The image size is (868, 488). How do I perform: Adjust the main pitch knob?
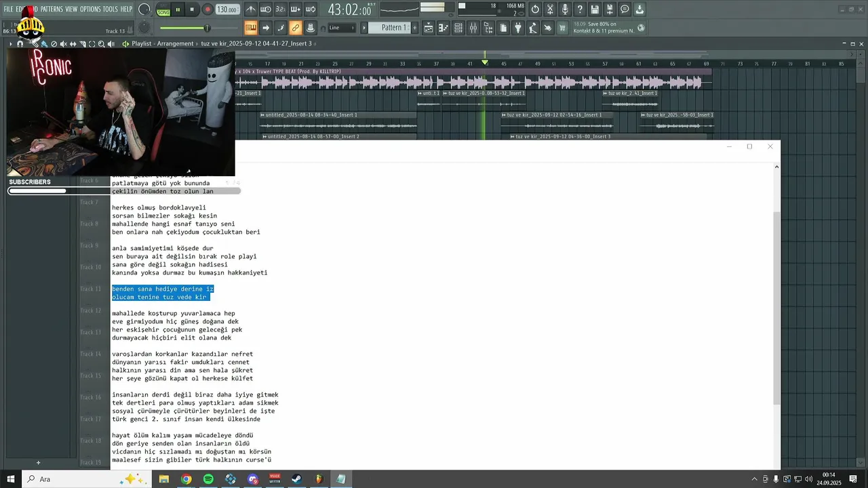coord(144,28)
